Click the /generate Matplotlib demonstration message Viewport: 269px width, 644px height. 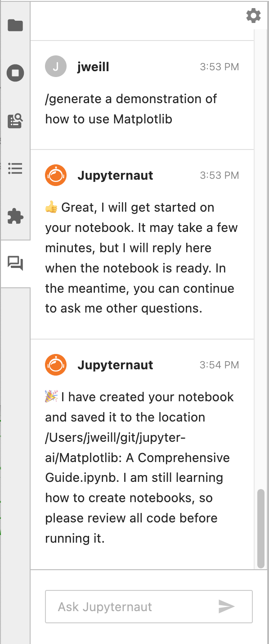[131, 109]
